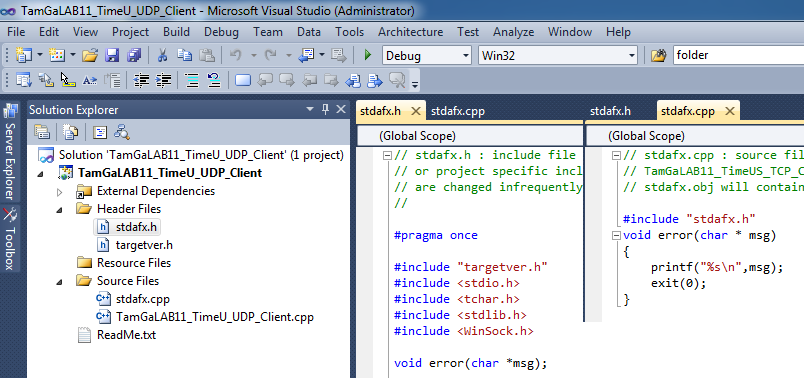Screen dimensions: 804x378
Task: Cut selection with the scissors icon
Action: tap(162, 55)
